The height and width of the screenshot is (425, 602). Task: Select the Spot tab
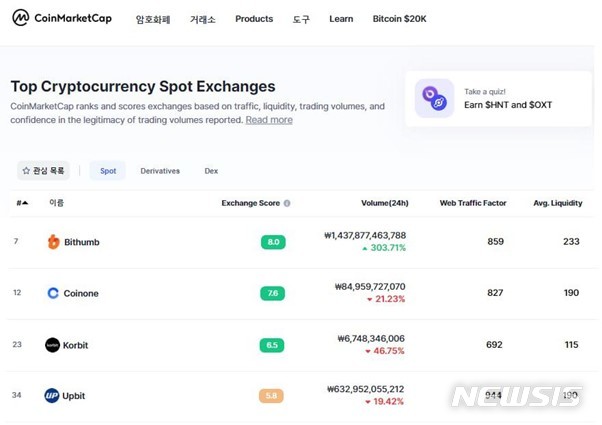point(108,171)
